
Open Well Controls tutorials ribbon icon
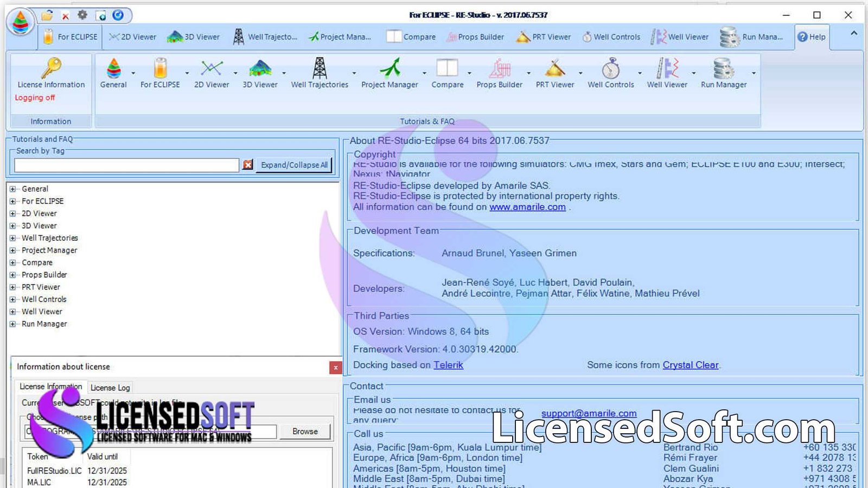[x=611, y=69]
